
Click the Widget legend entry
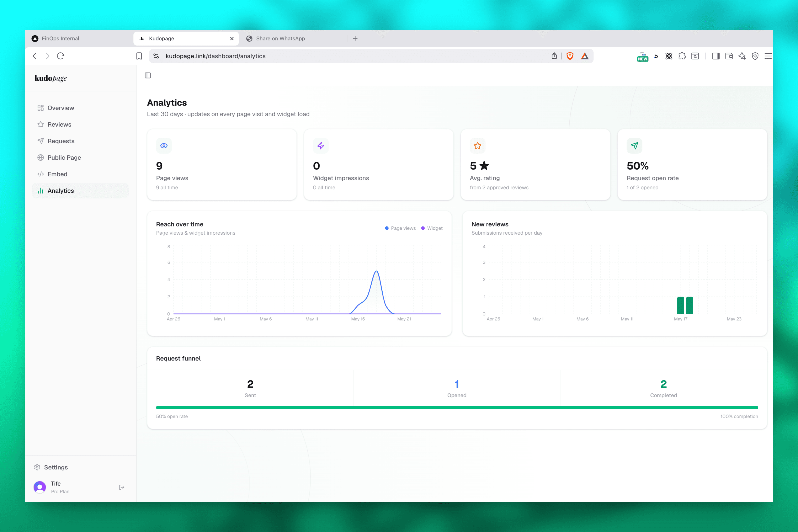[x=432, y=228]
